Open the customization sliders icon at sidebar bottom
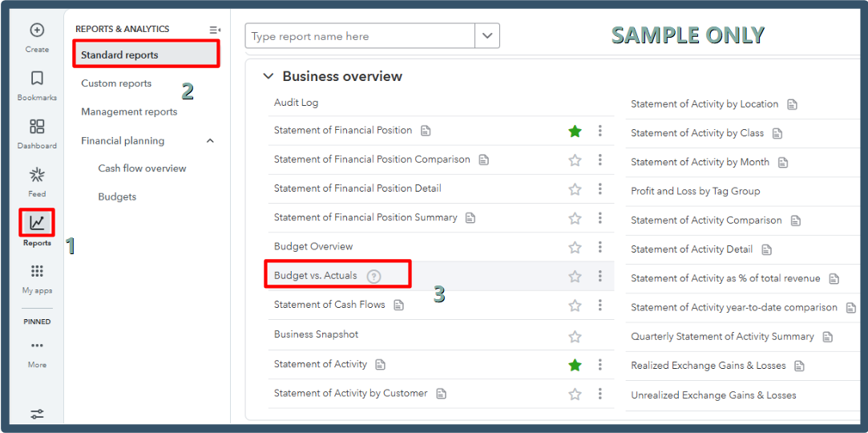This screenshot has height=433, width=868. tap(37, 414)
